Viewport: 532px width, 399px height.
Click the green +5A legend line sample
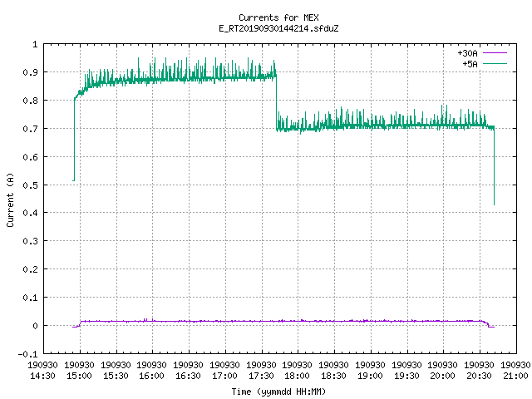pyautogui.click(x=495, y=63)
